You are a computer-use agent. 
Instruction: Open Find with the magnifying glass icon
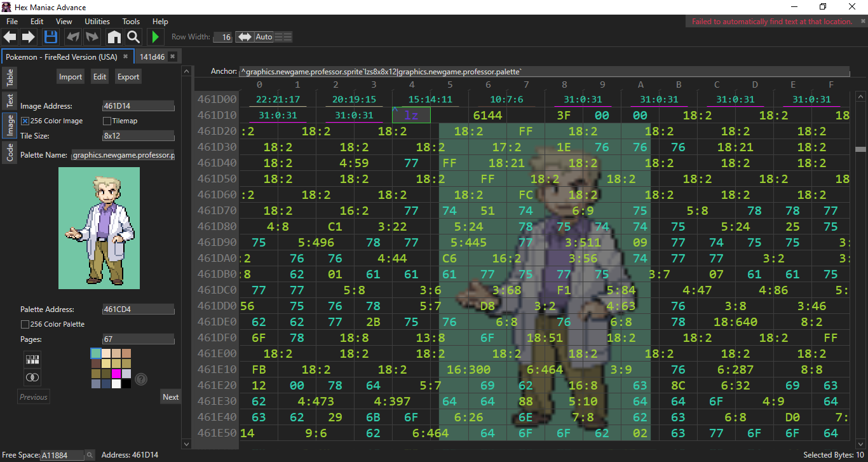point(133,37)
